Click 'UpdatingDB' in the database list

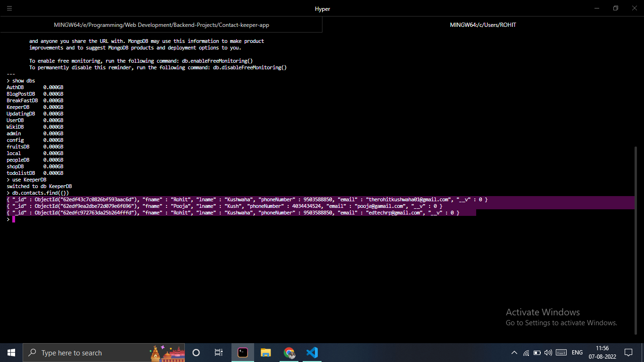21,114
